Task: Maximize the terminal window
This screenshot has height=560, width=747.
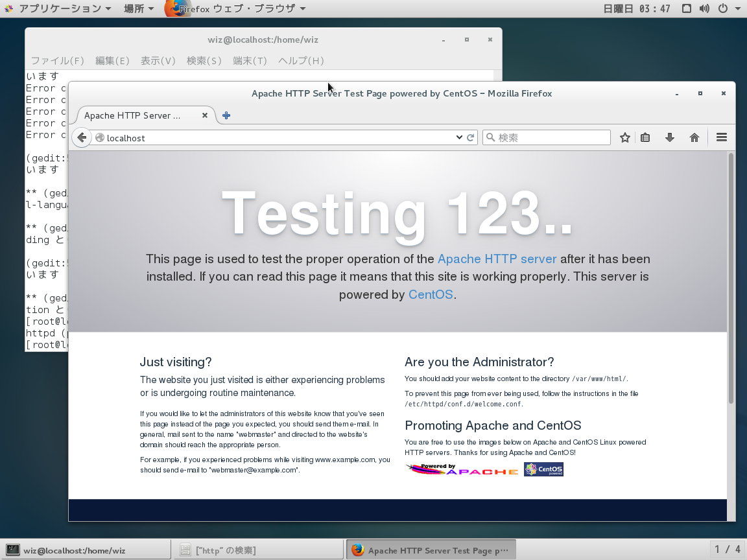Action: [466, 40]
